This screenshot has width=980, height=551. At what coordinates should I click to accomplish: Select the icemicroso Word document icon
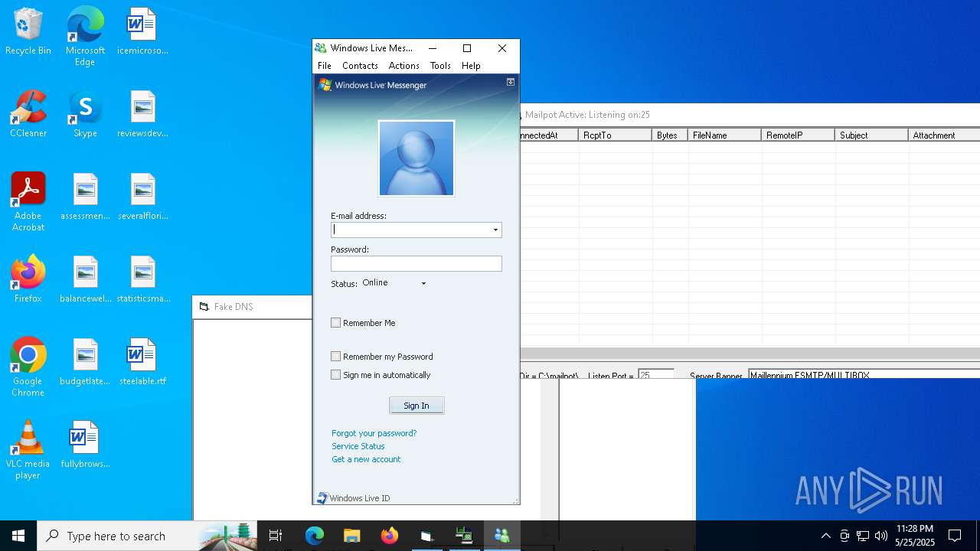[142, 32]
